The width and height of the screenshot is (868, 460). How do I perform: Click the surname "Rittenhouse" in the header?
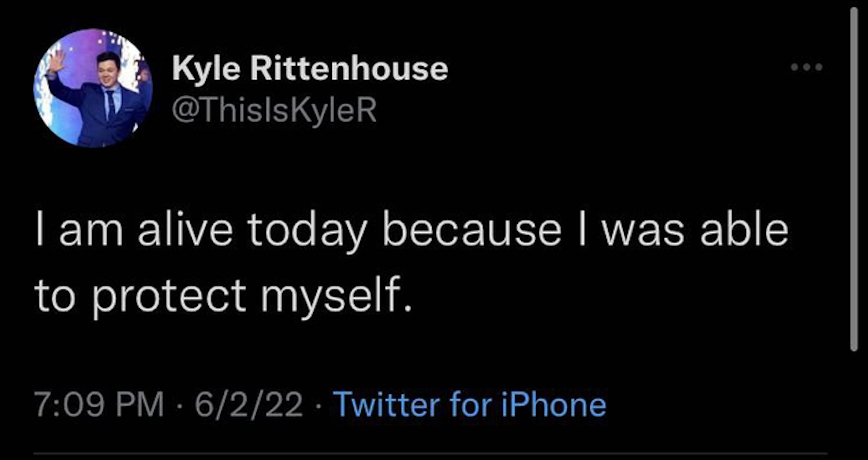click(349, 68)
